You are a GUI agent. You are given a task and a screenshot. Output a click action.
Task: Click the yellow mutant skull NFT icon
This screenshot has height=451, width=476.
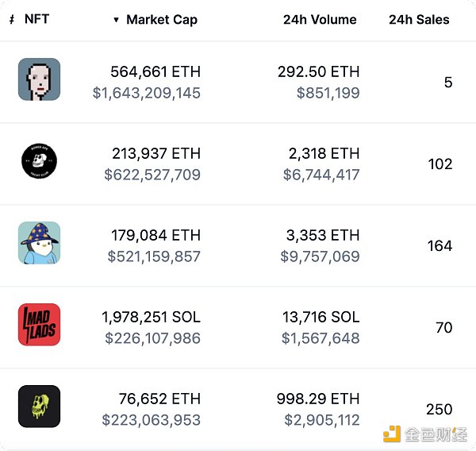tap(39, 407)
